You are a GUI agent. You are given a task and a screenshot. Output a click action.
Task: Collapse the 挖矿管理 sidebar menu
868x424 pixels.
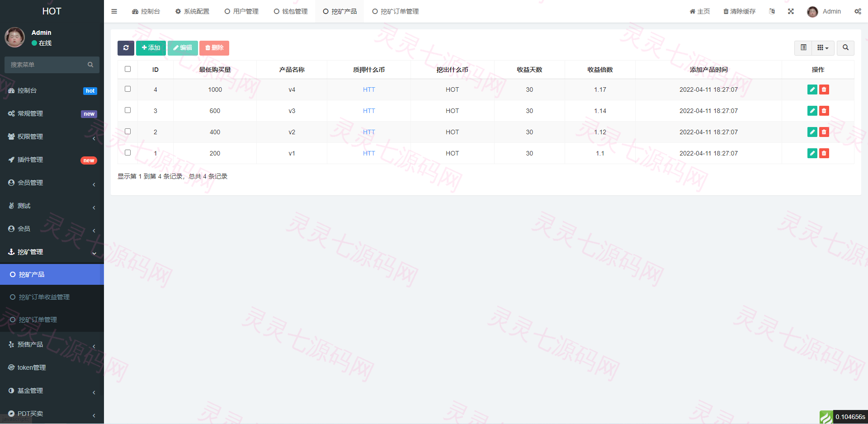(52, 252)
